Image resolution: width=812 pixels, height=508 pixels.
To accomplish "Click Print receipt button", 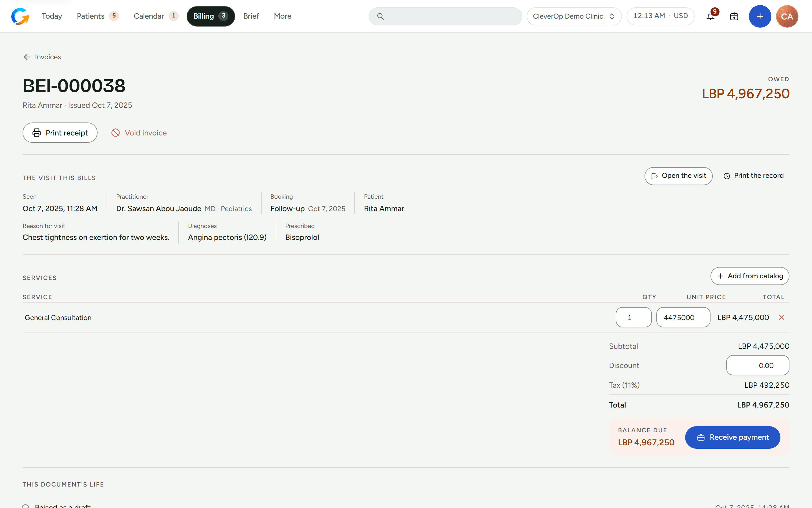I will [x=60, y=133].
